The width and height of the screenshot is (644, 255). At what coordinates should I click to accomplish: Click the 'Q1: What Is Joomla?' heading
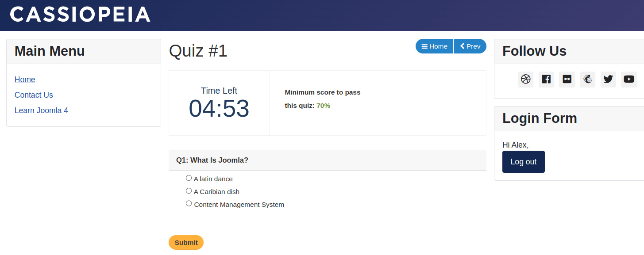pyautogui.click(x=212, y=160)
